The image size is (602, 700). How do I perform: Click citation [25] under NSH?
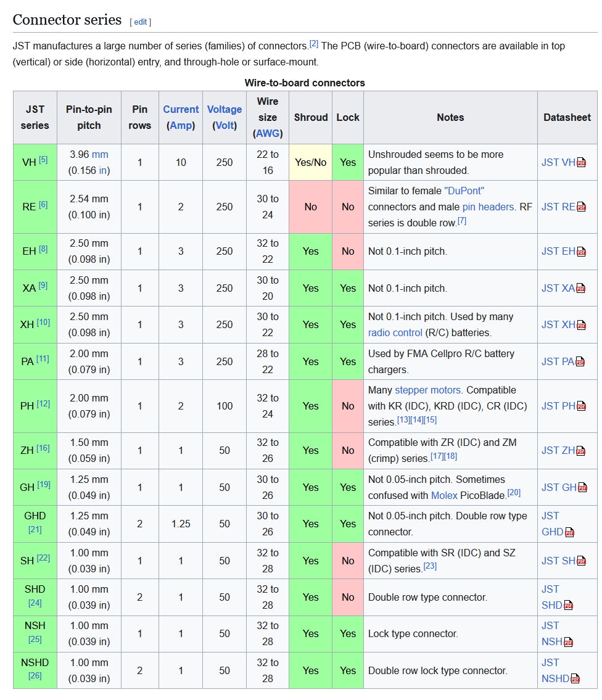(x=35, y=640)
